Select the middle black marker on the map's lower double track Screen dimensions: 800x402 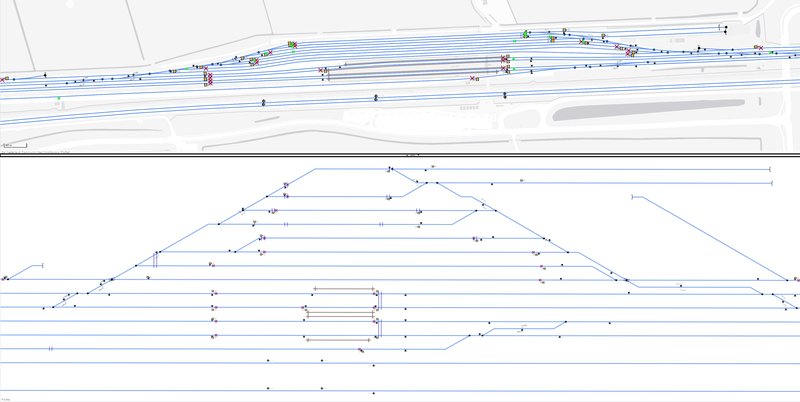click(x=376, y=97)
